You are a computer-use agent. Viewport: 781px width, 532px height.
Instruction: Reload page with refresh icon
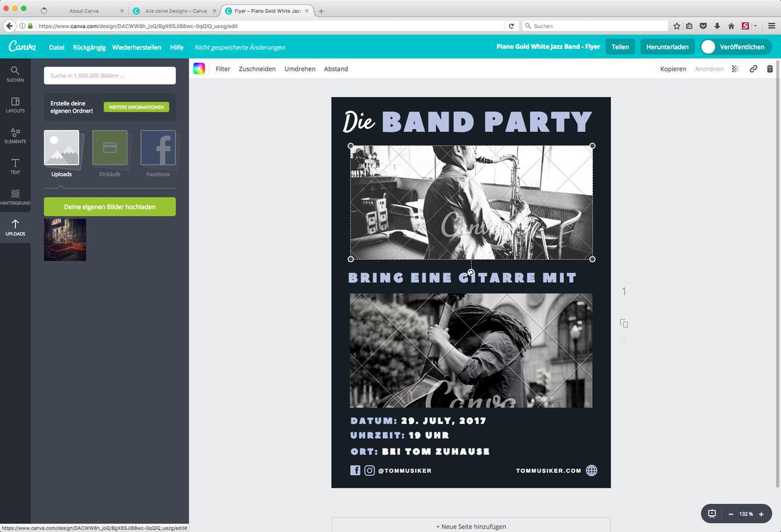[x=512, y=26]
